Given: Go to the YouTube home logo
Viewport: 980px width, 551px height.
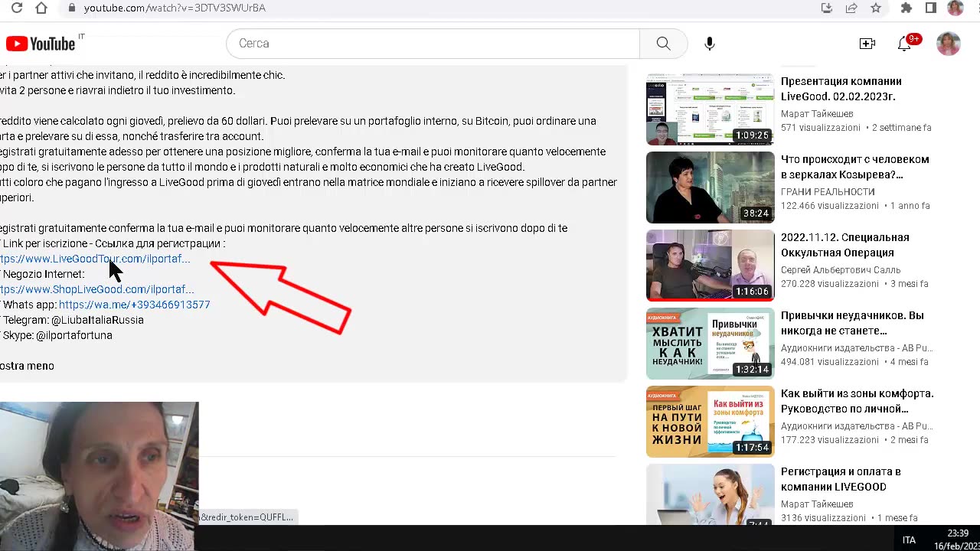Looking at the screenshot, I should pyautogui.click(x=41, y=44).
